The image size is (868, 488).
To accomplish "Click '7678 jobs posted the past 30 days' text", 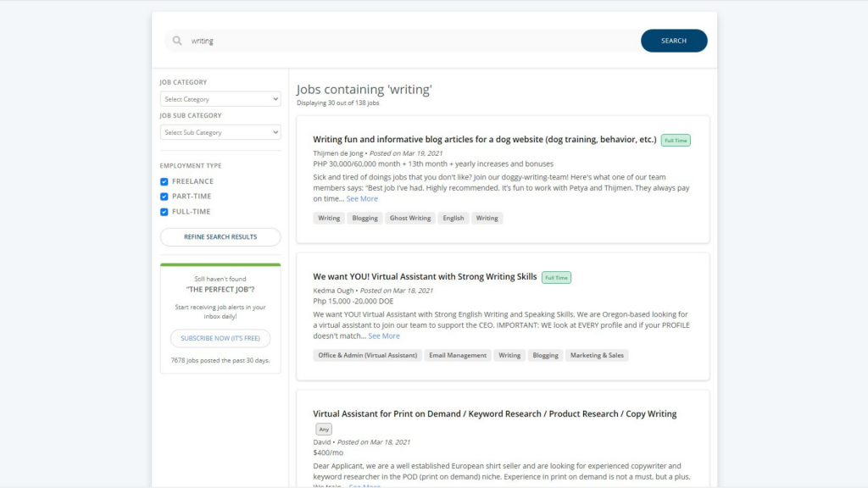I will coord(220,360).
